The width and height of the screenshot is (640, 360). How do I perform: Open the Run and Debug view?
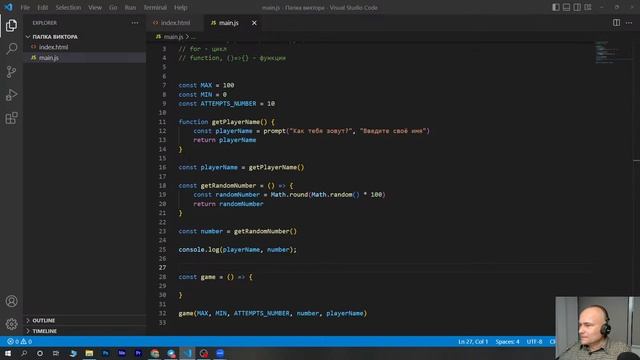[11, 95]
